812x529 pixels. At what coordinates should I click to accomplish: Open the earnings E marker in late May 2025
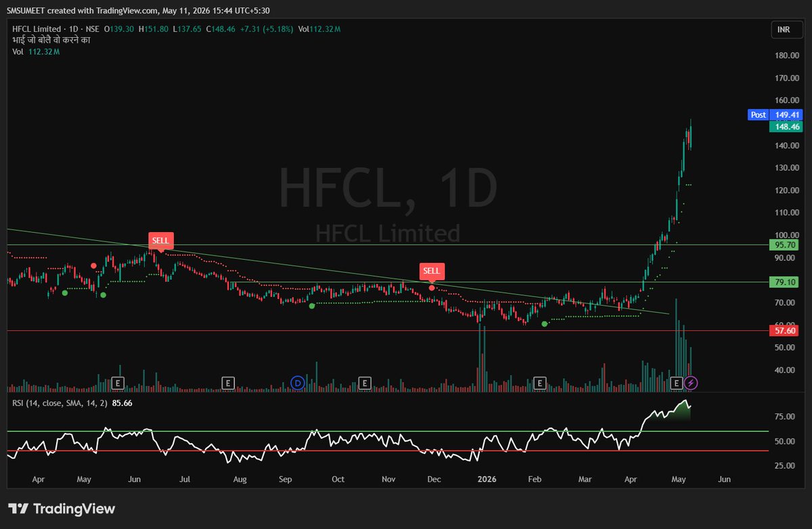coord(118,384)
